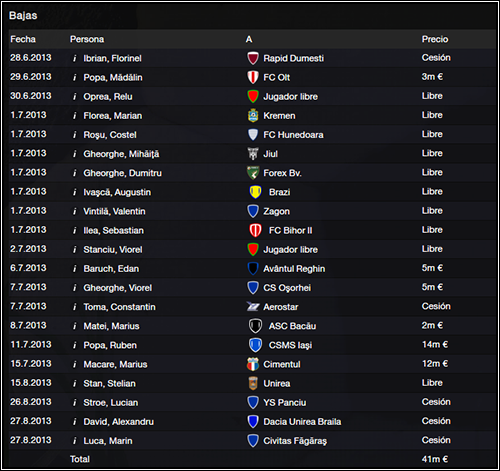Sort by the Precio column header

click(x=435, y=39)
